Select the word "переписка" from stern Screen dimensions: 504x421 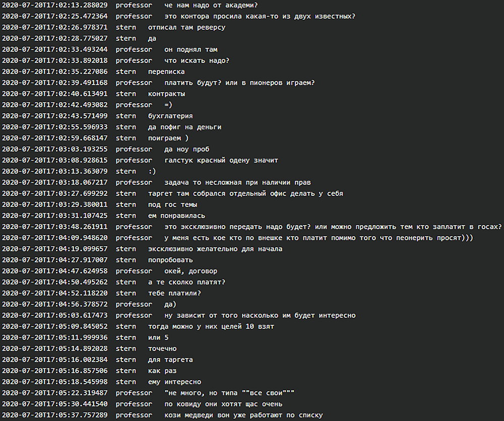coord(166,72)
